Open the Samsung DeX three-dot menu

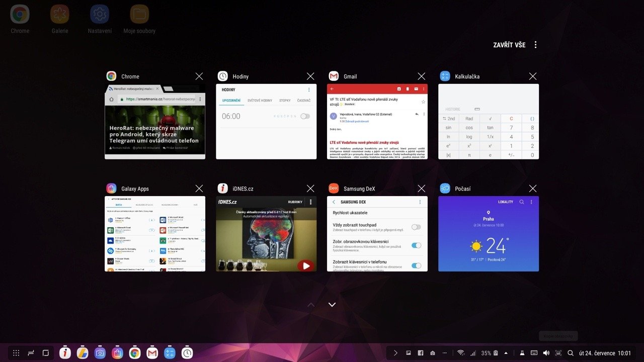pyautogui.click(x=420, y=202)
